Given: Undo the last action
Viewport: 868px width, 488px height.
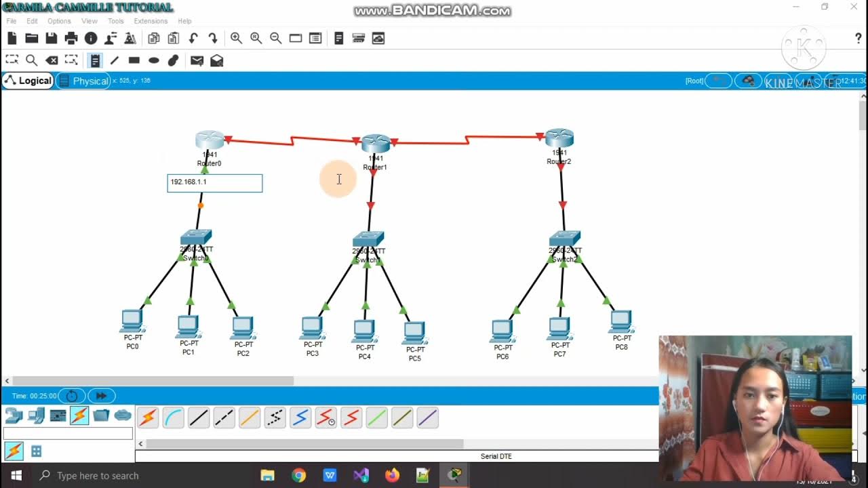Looking at the screenshot, I should pos(193,39).
